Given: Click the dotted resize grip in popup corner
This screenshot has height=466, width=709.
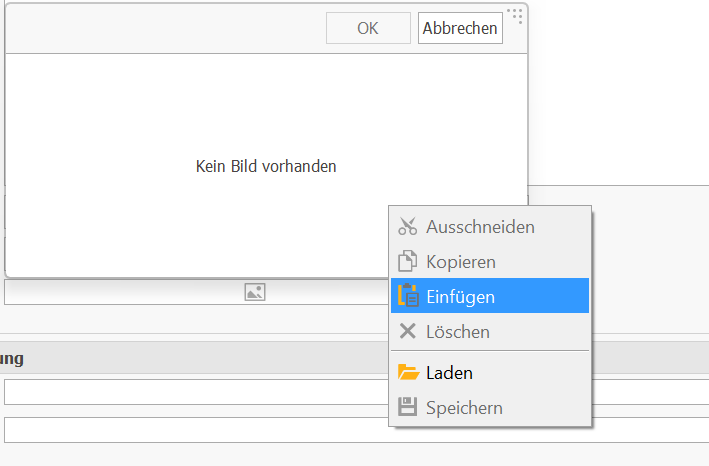Looking at the screenshot, I should 515,15.
